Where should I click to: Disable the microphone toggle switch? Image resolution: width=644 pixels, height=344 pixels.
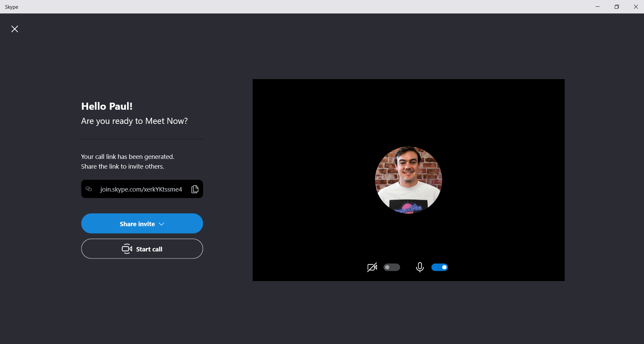[440, 267]
